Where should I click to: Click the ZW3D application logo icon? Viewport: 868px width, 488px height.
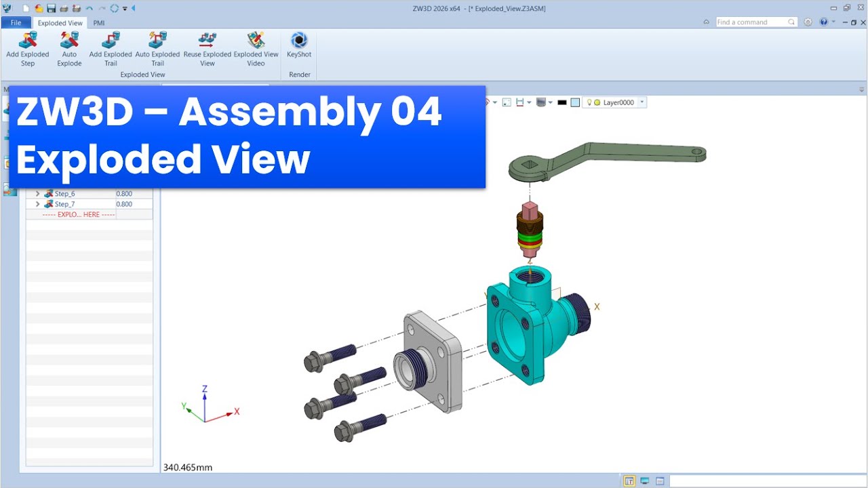tap(7, 8)
